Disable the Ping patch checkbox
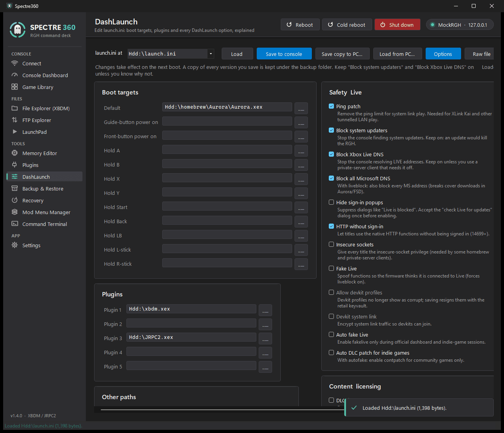Viewport: 504px width, 433px height. coord(332,106)
